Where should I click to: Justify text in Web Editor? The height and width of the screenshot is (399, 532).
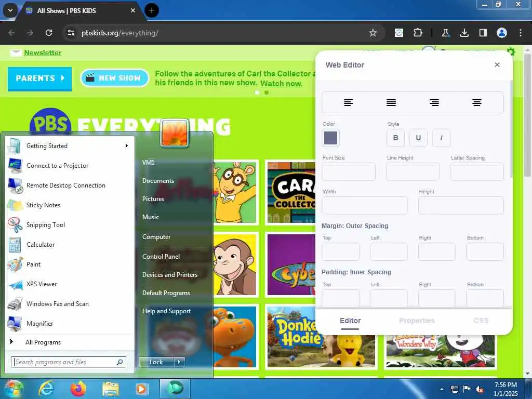[391, 102]
